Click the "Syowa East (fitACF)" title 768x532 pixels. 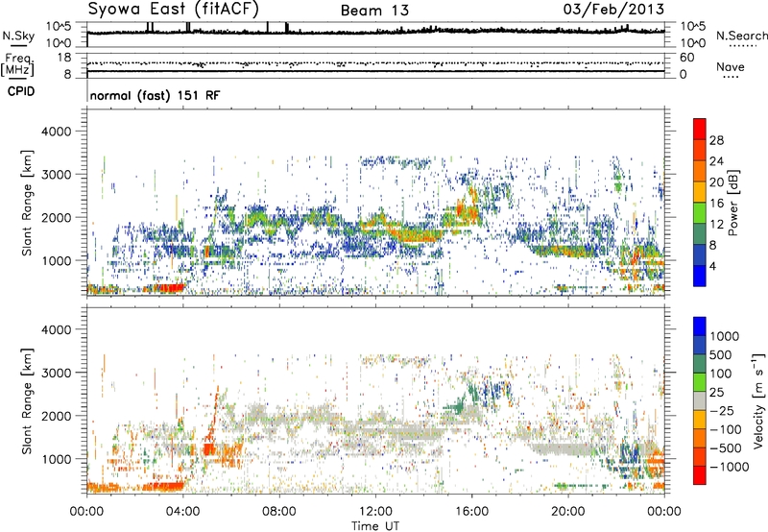point(173,9)
